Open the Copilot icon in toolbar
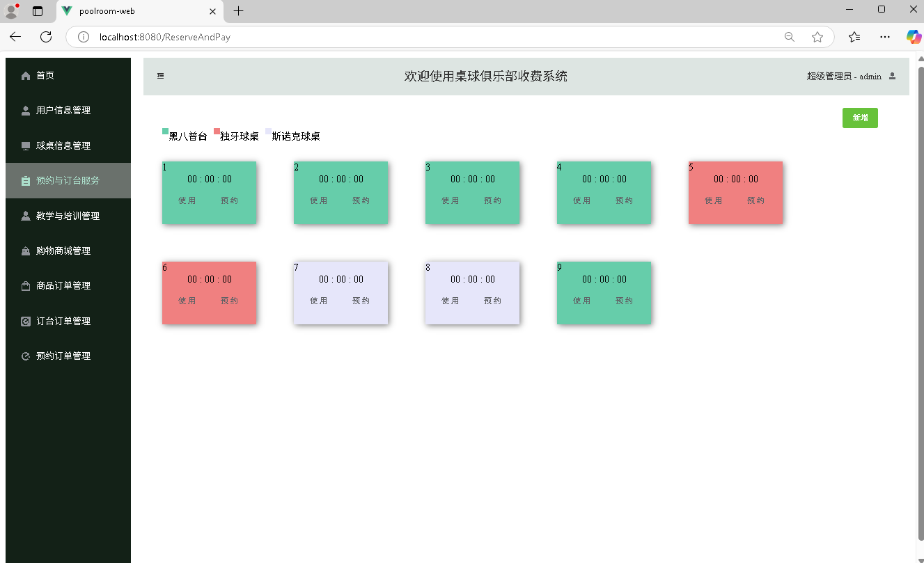Screen dimensions: 924x563 [x=914, y=37]
